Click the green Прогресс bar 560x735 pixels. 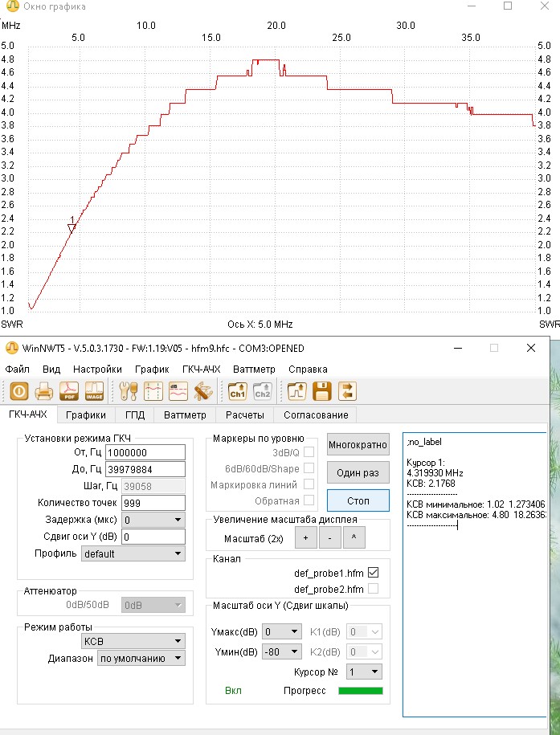[361, 691]
